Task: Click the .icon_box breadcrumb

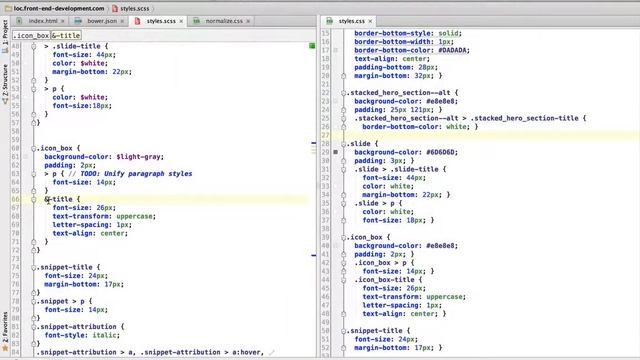Action: (x=31, y=36)
